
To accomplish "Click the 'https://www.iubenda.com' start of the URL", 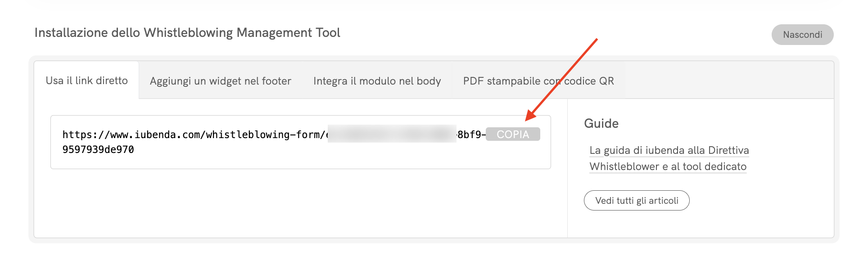I will (119, 134).
